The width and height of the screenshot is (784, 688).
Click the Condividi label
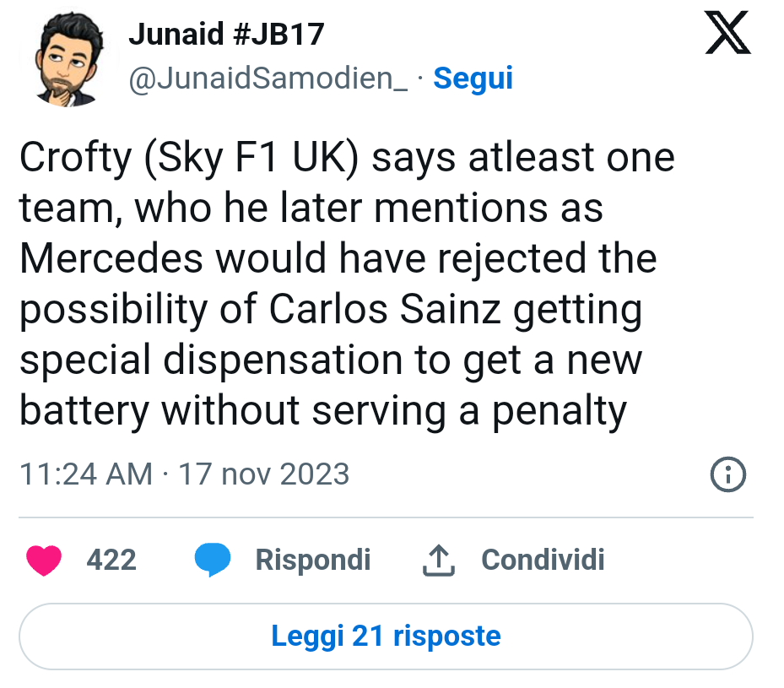[543, 560]
